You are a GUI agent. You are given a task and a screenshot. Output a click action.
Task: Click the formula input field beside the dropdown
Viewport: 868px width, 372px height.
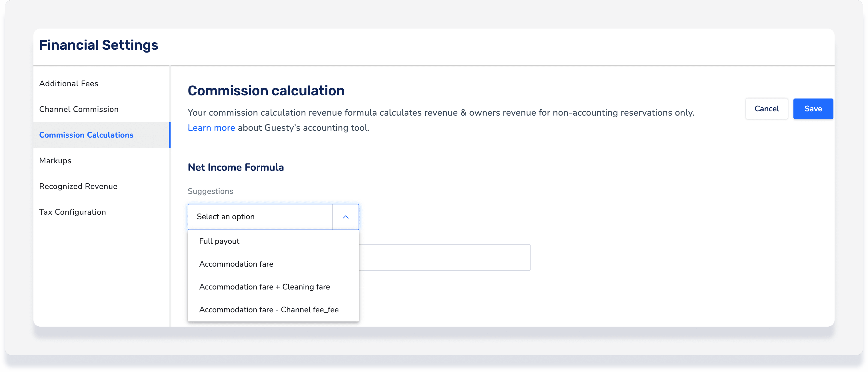coord(445,258)
